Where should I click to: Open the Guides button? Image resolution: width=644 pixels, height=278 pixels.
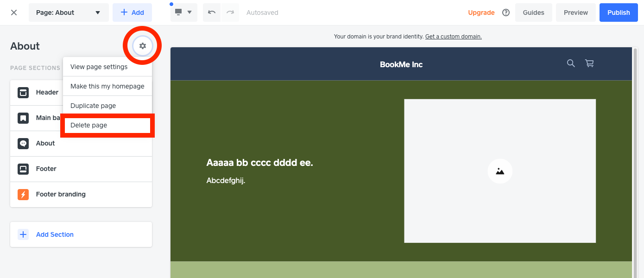pyautogui.click(x=534, y=13)
